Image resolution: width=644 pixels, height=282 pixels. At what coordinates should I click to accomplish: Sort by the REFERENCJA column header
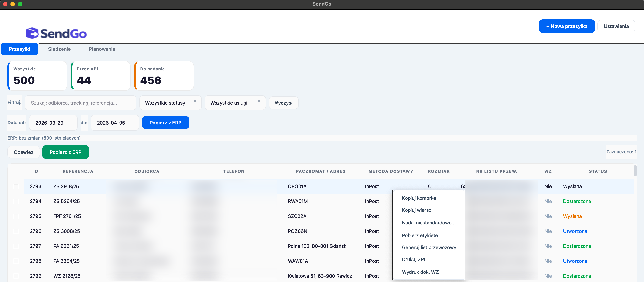[x=78, y=171]
